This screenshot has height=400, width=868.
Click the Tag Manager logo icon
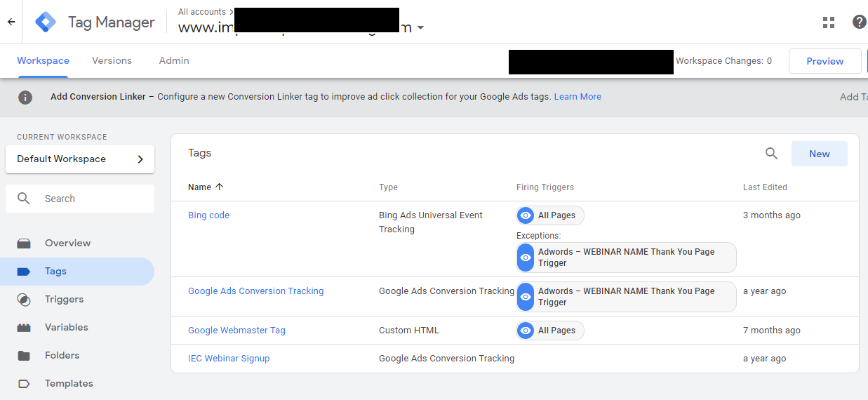coord(46,22)
